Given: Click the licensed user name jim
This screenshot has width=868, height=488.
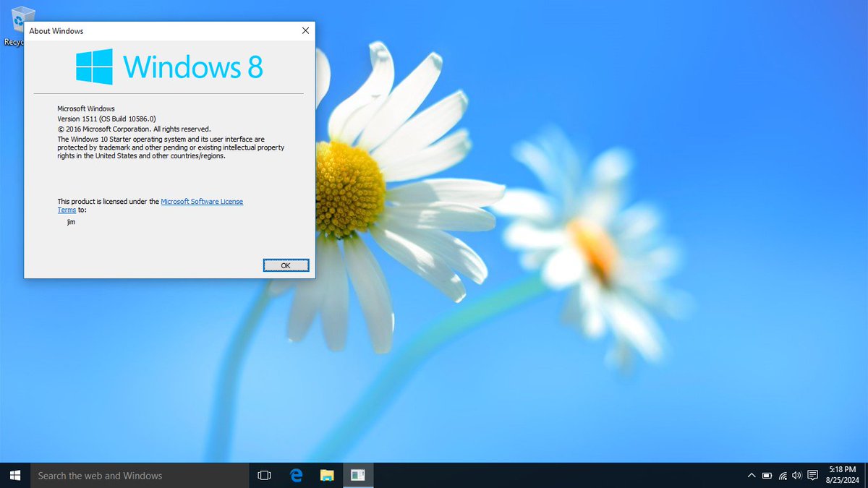Looking at the screenshot, I should pyautogui.click(x=71, y=222).
